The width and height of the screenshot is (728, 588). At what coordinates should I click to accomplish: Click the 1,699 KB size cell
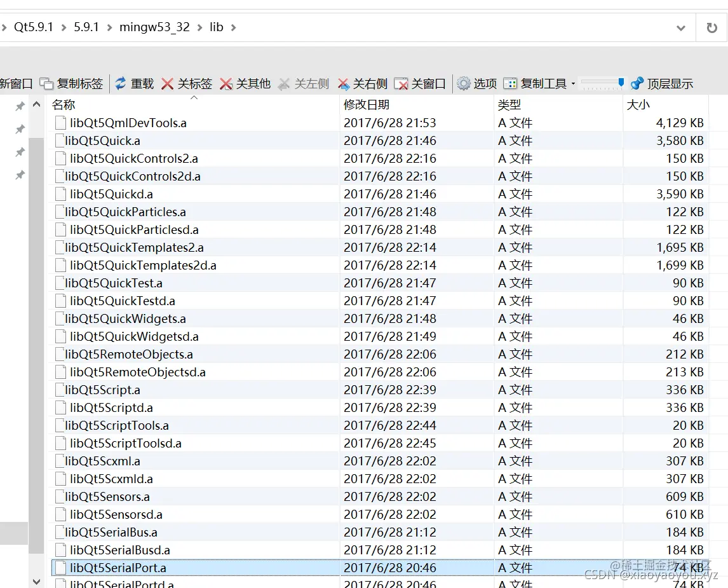[x=680, y=265]
